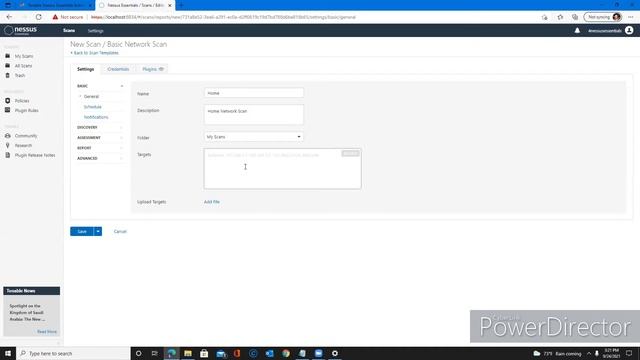Select the Settings tab of scan

pyautogui.click(x=85, y=69)
